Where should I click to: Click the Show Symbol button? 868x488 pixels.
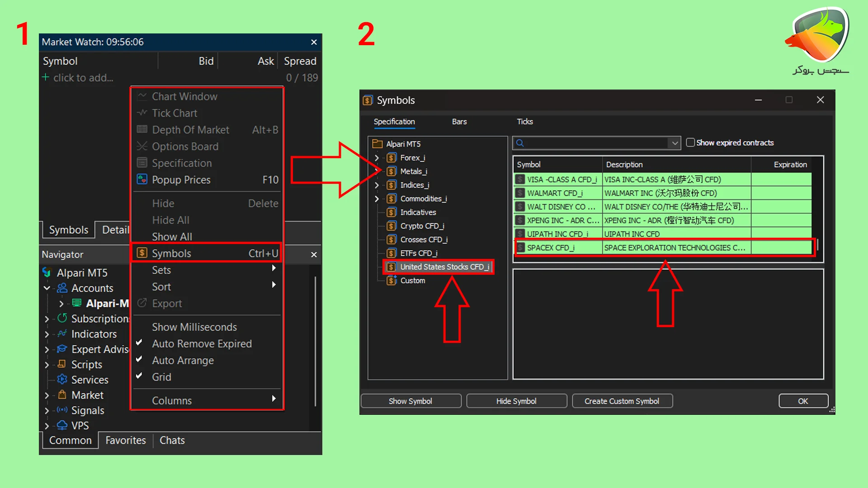[411, 401]
